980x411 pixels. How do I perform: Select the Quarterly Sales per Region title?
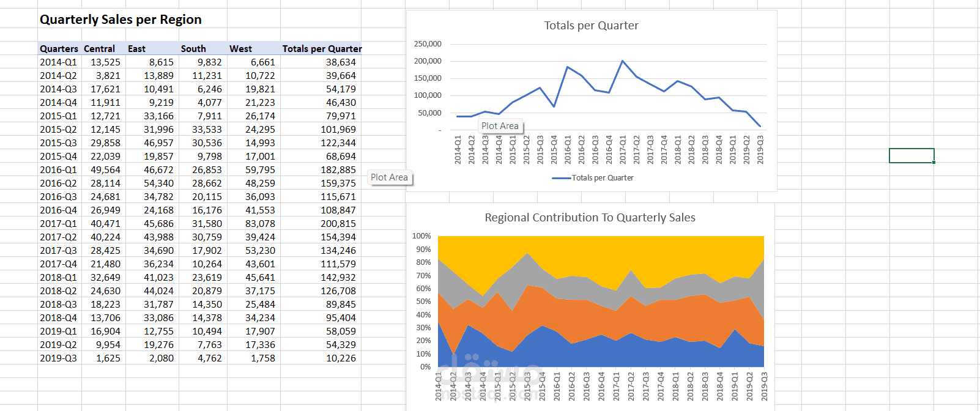coord(121,20)
